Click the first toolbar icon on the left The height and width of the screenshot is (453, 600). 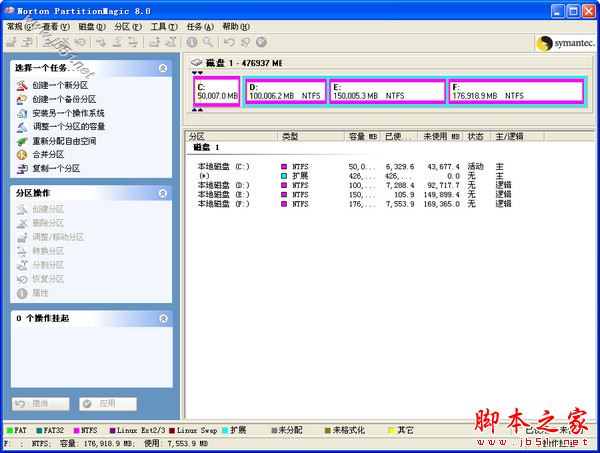pyautogui.click(x=11, y=42)
